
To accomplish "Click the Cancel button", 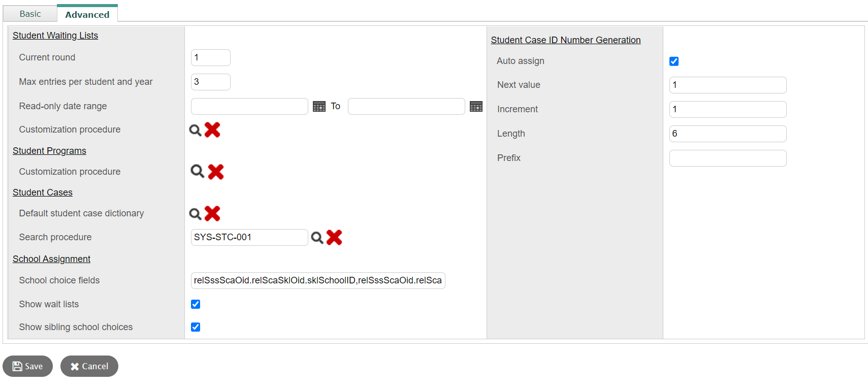I will (89, 366).
